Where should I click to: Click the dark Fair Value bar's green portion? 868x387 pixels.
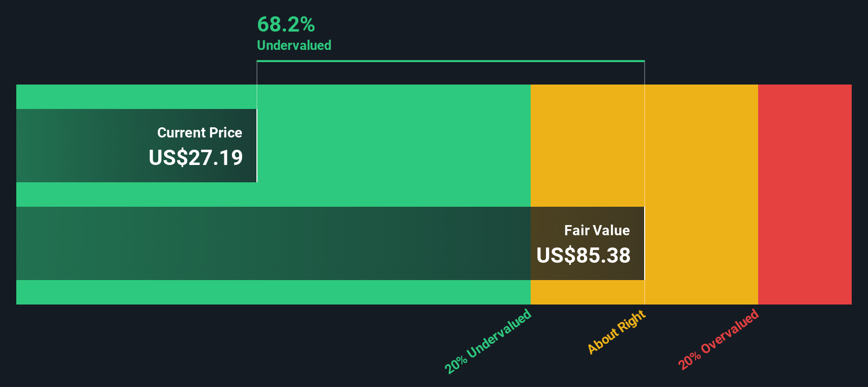click(273, 243)
